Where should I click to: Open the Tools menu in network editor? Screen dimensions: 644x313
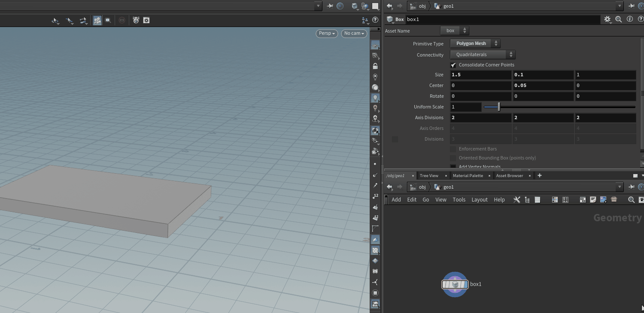[x=459, y=200]
